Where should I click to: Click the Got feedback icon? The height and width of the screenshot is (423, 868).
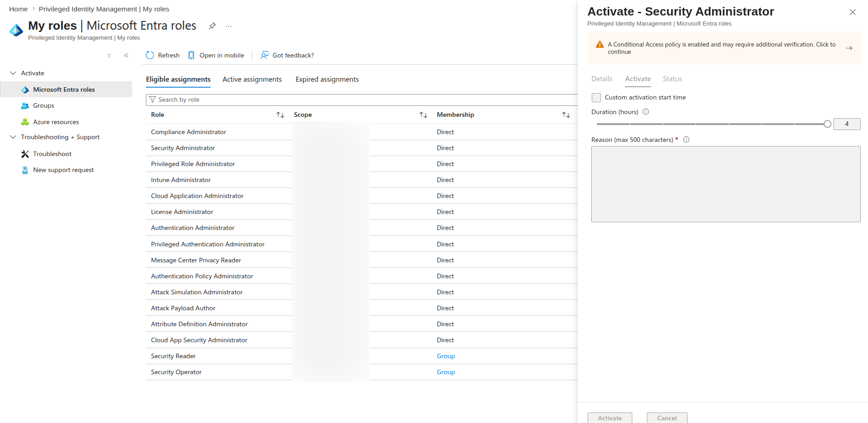[264, 55]
